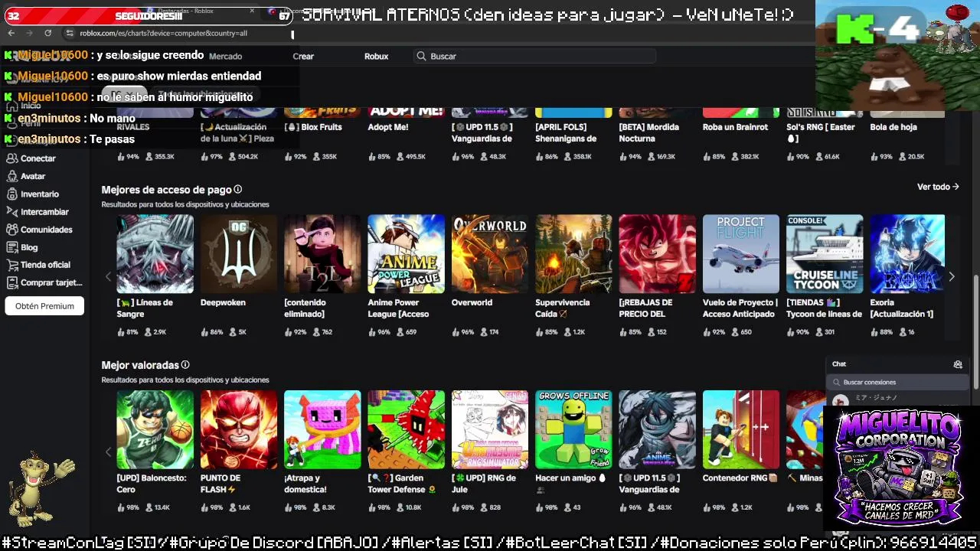The height and width of the screenshot is (551, 980).
Task: Click the Obtén Premium button
Action: click(44, 306)
